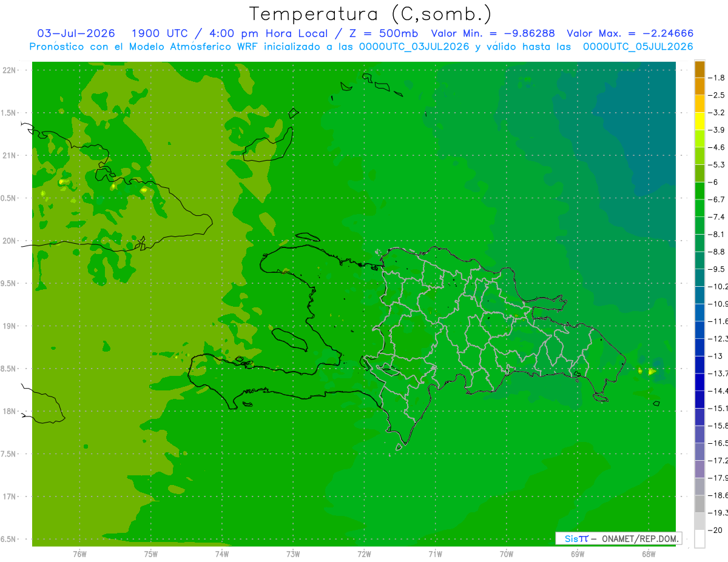Click the dark blue swatch between -13.7 and -14.4

click(699, 382)
